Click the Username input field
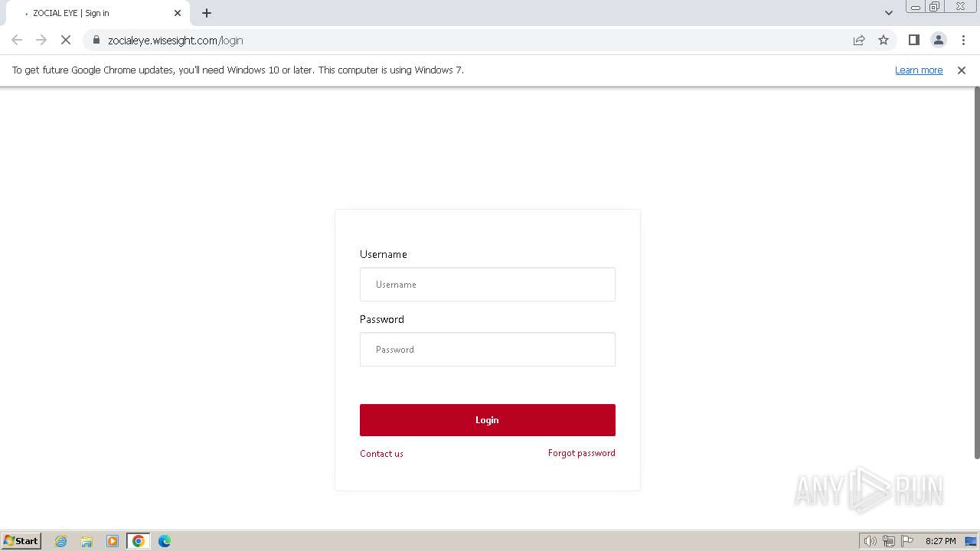Screen dimensions: 980x551 (x=487, y=284)
